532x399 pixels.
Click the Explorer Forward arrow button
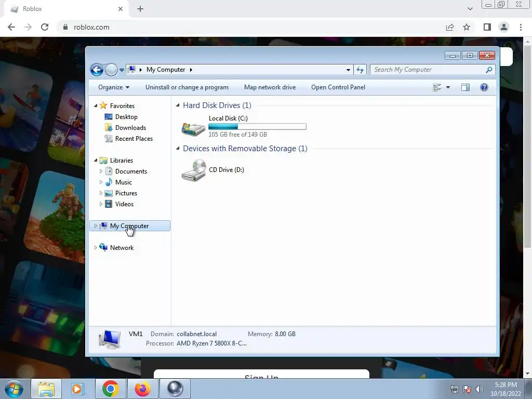click(111, 70)
